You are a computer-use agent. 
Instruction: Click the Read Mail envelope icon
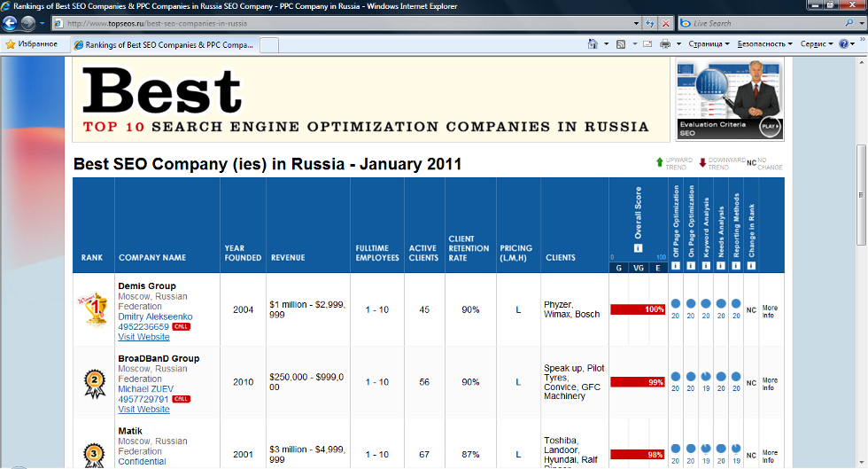point(647,43)
